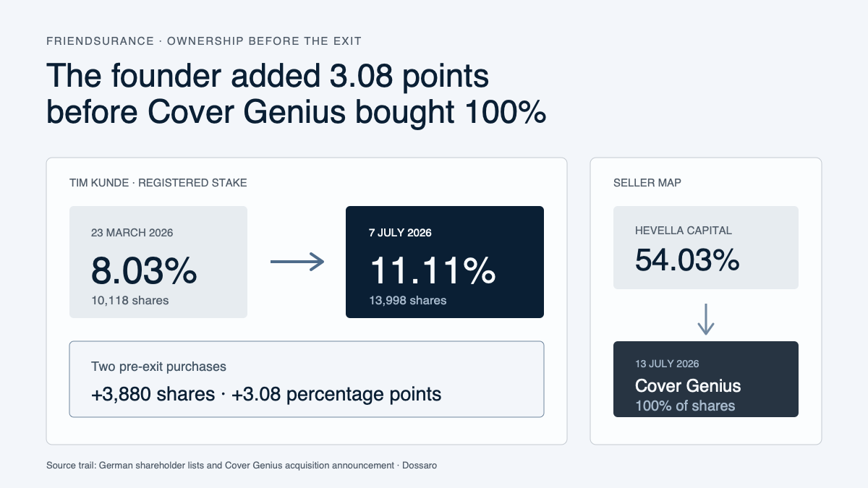
Task: Click the Friendsurance ownership overline text
Action: coord(214,40)
